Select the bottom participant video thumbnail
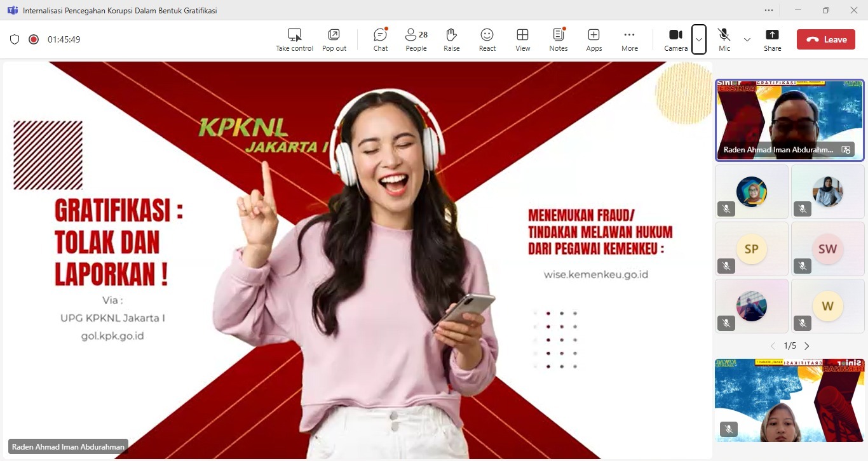The image size is (868, 461). [789, 400]
